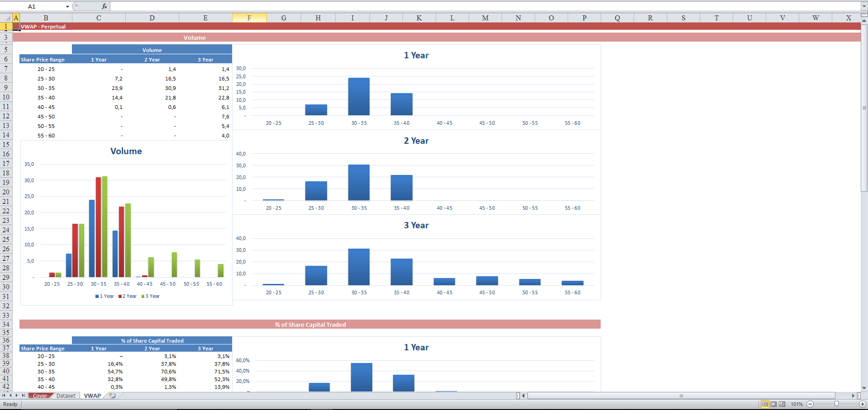Screen dimensions: 868x410
Task: Go to first sheet with tab scroll arrow
Action: [4, 396]
